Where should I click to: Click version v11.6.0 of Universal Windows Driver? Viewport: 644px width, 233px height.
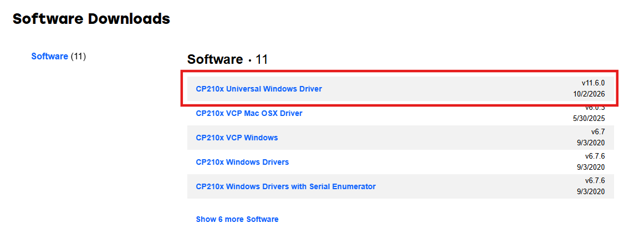pyautogui.click(x=593, y=83)
